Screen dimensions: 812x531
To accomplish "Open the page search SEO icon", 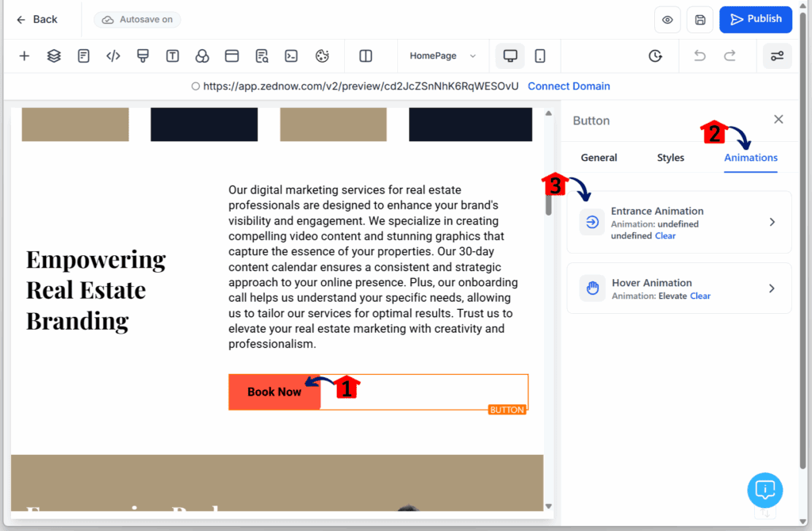I will [262, 56].
